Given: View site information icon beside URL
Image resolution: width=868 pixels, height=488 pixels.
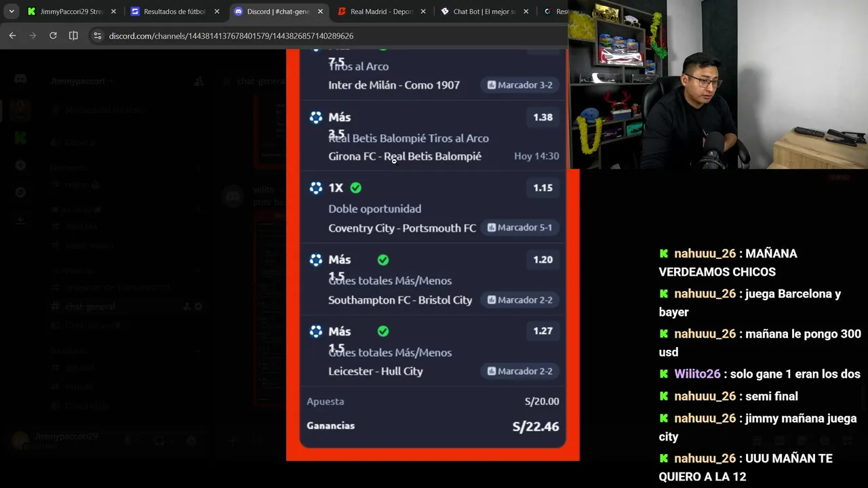Looking at the screenshot, I should pos(97,36).
